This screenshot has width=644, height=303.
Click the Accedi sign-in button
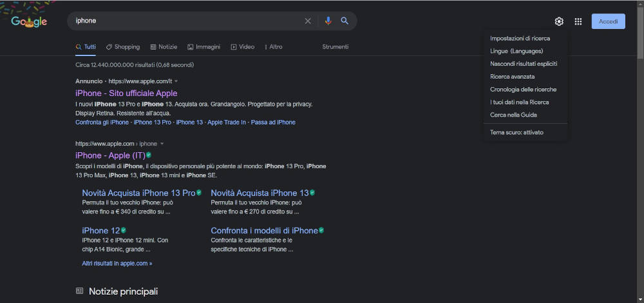pyautogui.click(x=609, y=21)
